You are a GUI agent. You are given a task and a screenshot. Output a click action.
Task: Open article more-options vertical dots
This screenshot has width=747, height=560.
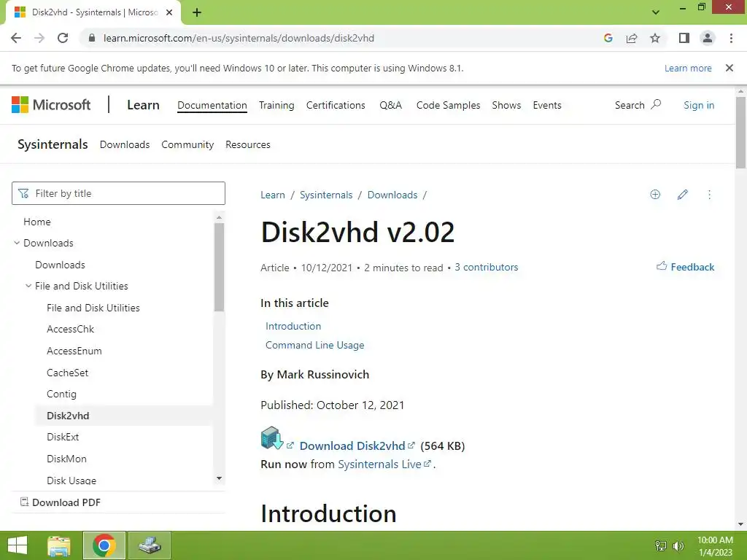(x=709, y=194)
